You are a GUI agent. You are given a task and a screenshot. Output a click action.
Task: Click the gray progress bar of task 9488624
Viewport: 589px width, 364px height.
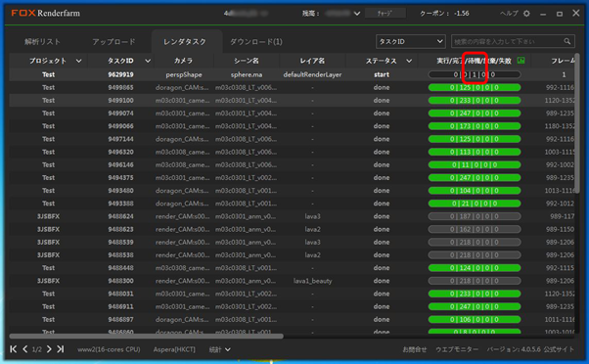tap(475, 216)
